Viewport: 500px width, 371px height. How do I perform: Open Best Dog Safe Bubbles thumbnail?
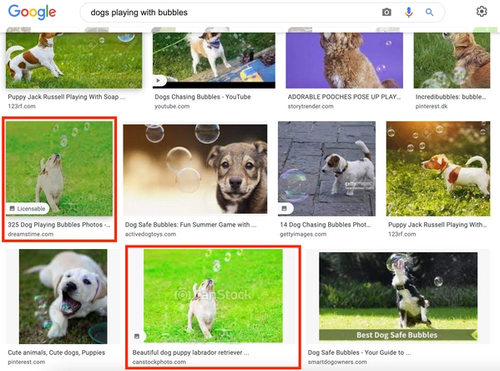[398, 296]
